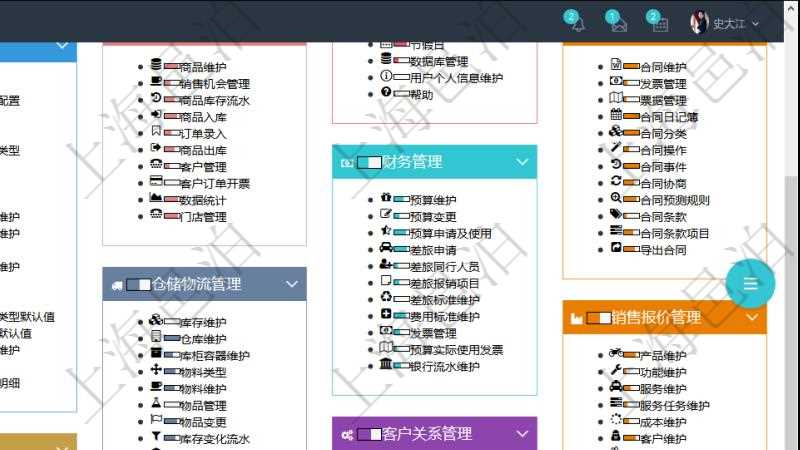This screenshot has width=800, height=450.
Task: Open 导出合同 menu entry
Action: click(x=663, y=250)
